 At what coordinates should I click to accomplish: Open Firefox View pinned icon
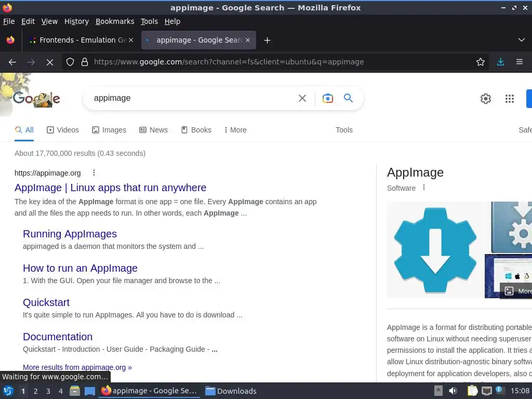(x=10, y=40)
